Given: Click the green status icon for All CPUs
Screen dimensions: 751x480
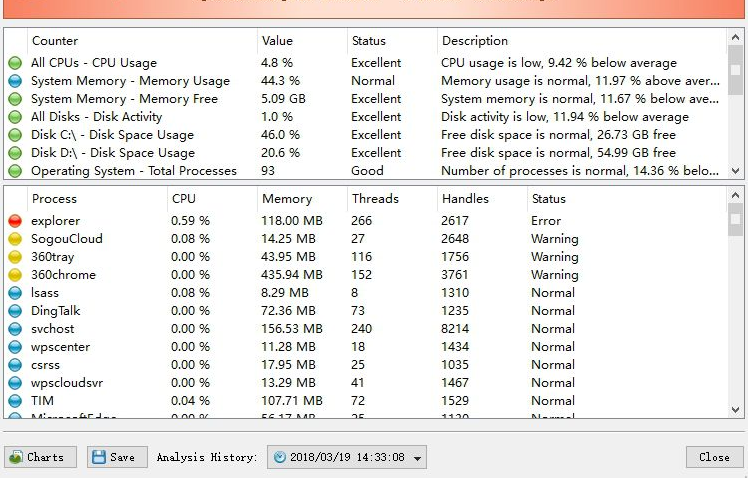Looking at the screenshot, I should coord(15,63).
